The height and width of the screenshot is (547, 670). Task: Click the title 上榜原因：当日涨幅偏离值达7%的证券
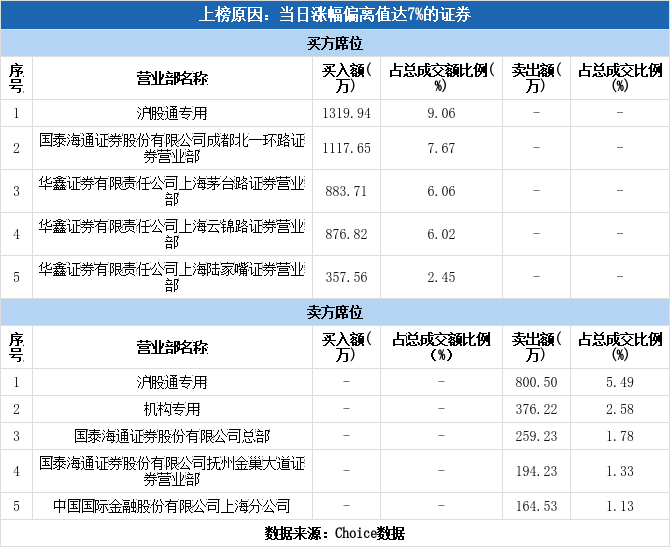[x=335, y=15]
